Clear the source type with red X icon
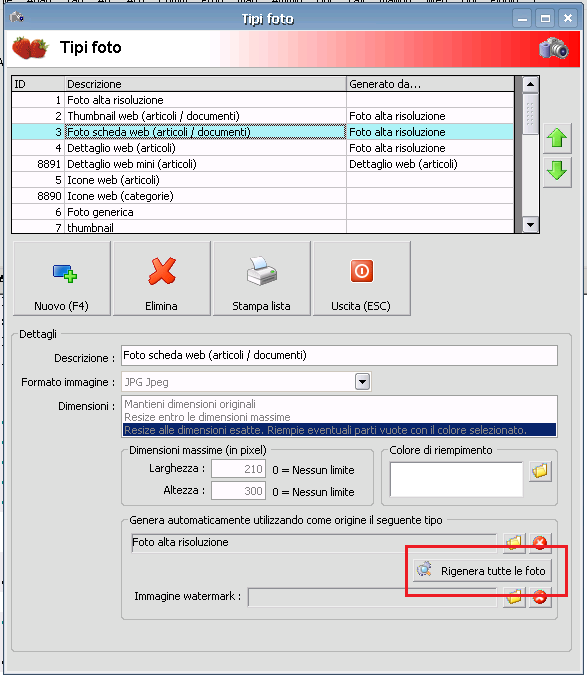 (540, 542)
